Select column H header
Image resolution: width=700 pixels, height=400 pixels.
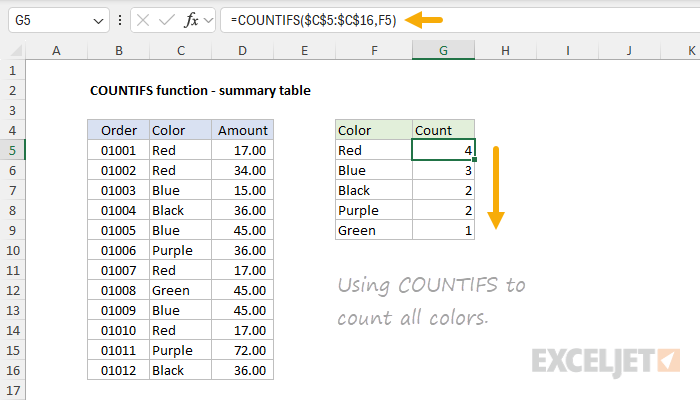pos(505,50)
